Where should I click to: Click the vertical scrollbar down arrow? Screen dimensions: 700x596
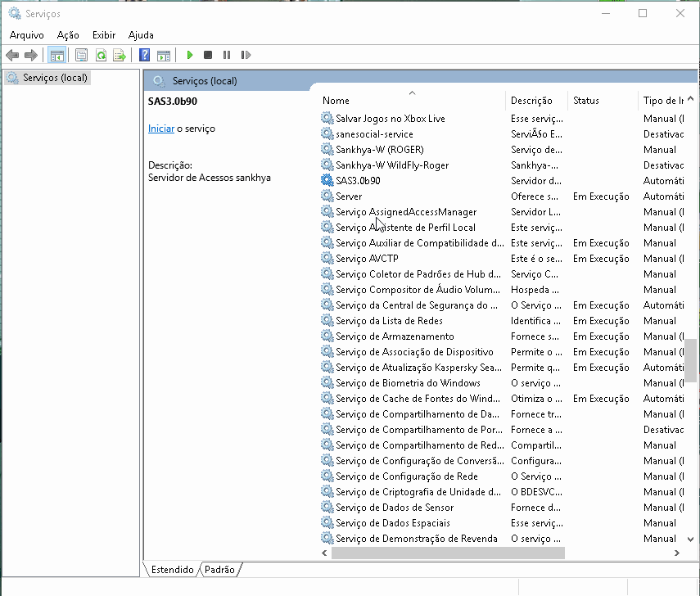(691, 539)
